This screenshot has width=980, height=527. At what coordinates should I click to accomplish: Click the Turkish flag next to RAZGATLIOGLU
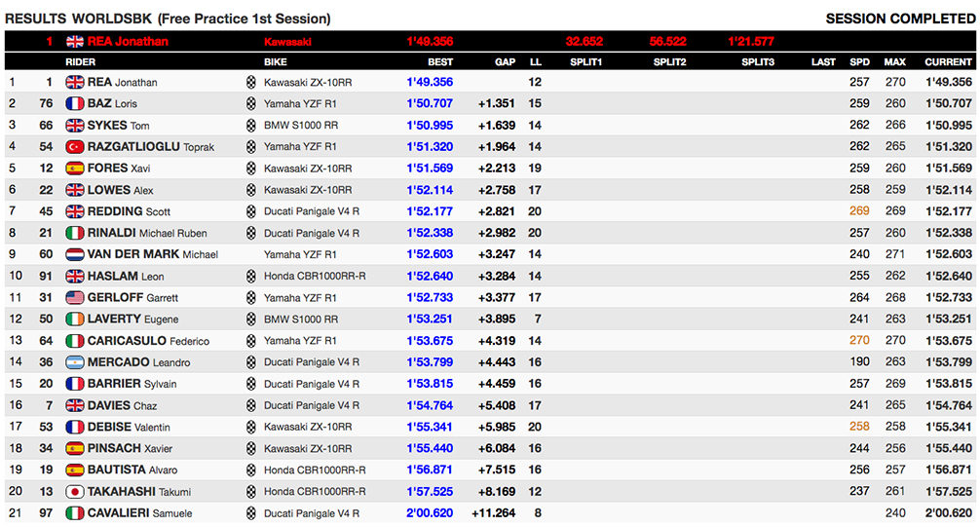(x=75, y=146)
